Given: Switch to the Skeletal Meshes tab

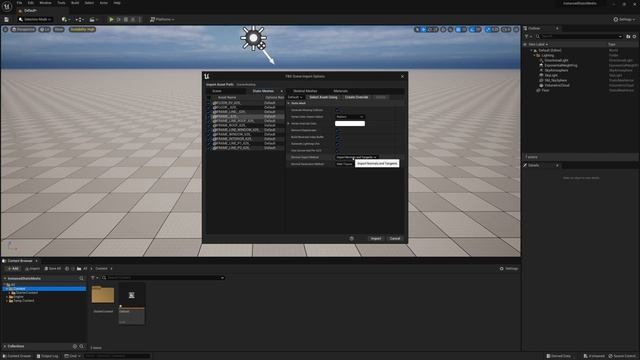Looking at the screenshot, I should [x=305, y=91].
